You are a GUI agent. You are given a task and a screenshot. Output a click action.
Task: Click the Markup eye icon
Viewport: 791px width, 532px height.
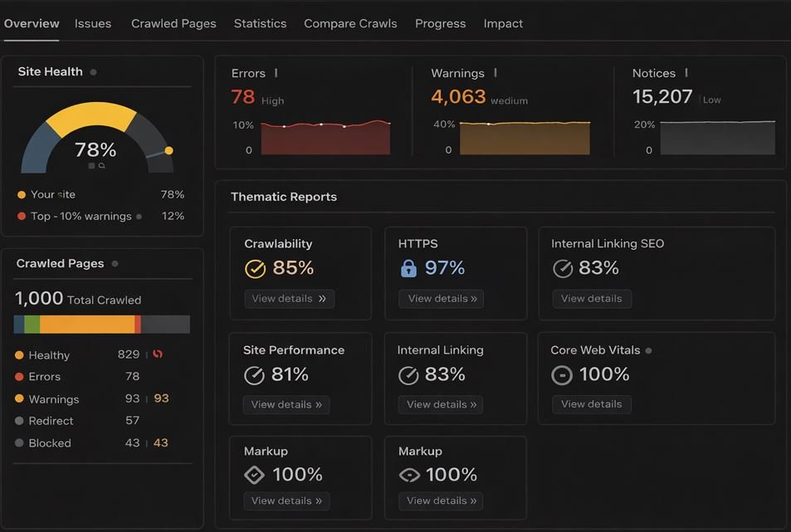(409, 475)
